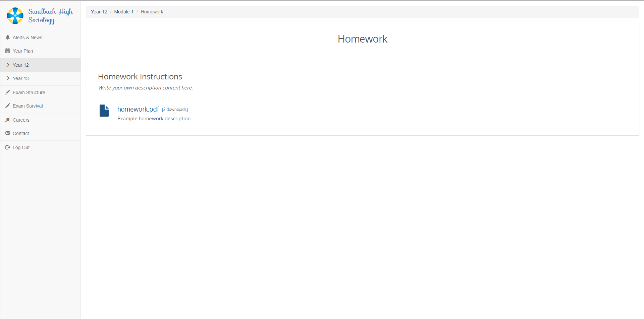Click the Log Out menu label
Viewport: 644px width, 319px height.
point(21,147)
